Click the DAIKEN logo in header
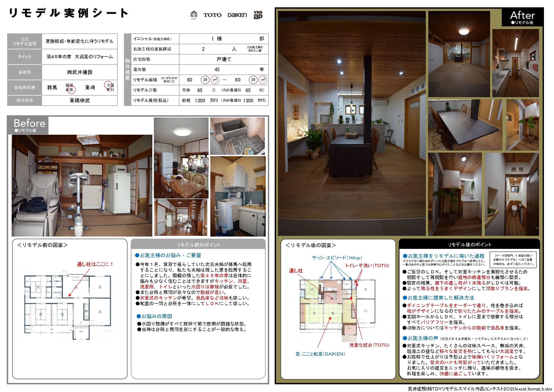 point(237,15)
